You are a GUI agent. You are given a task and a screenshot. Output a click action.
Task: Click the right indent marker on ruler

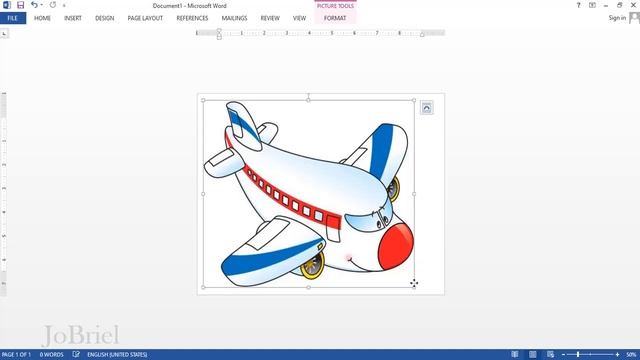422,35
